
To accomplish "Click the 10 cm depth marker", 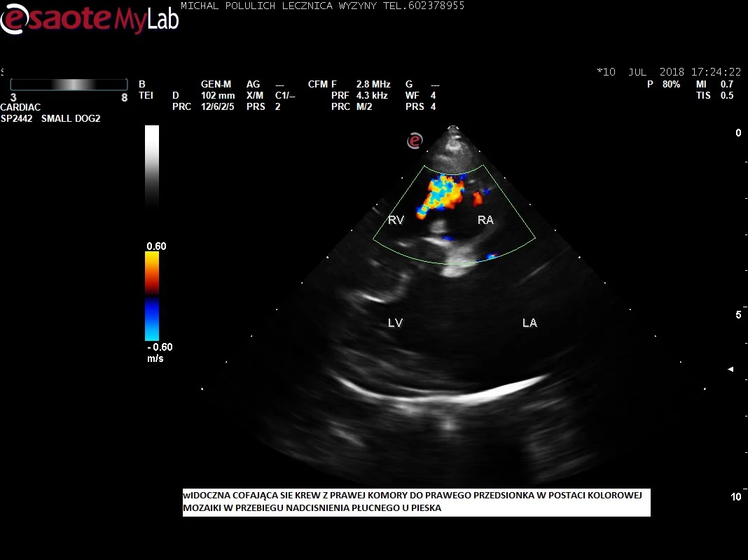I will tap(735, 497).
